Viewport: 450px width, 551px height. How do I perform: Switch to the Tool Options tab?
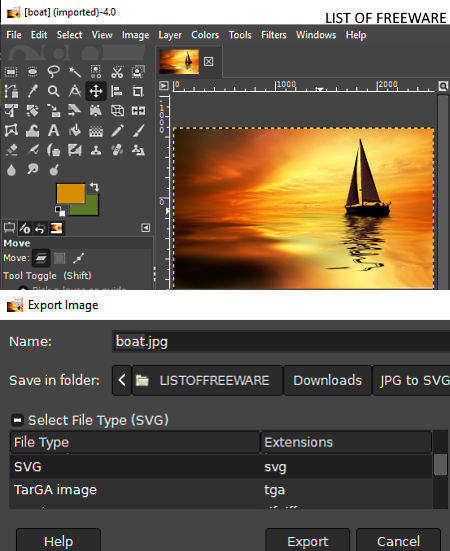[x=9, y=228]
